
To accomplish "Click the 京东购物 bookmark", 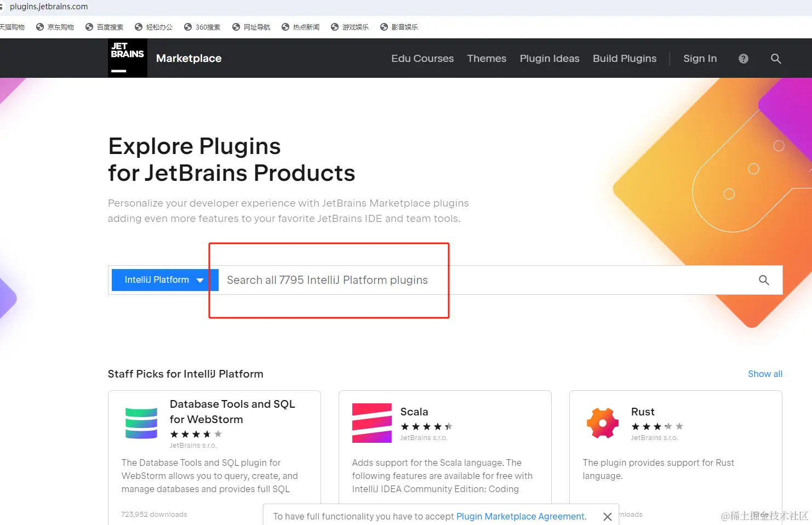I will click(x=55, y=27).
